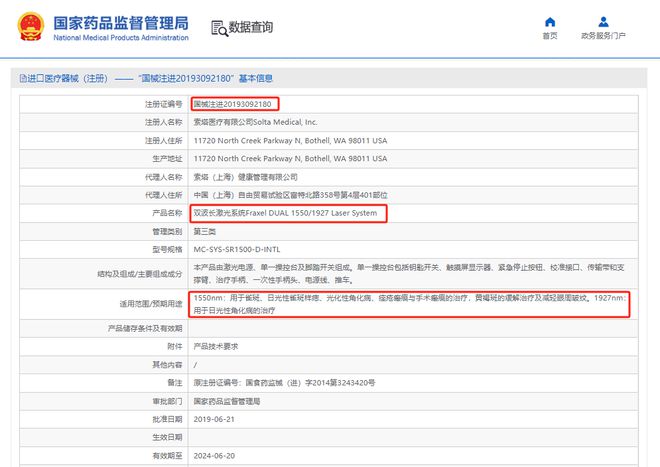Viewport: 660px width, 467px height.
Task: Select registration number 国械注进20193092180 value
Action: (232, 104)
